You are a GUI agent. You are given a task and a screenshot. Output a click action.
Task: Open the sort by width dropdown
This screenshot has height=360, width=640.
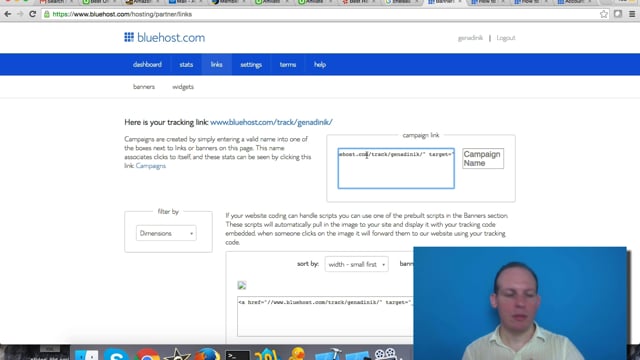(356, 264)
